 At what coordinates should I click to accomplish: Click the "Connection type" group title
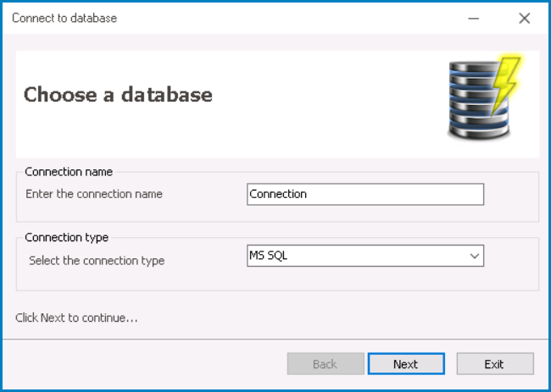pos(67,237)
